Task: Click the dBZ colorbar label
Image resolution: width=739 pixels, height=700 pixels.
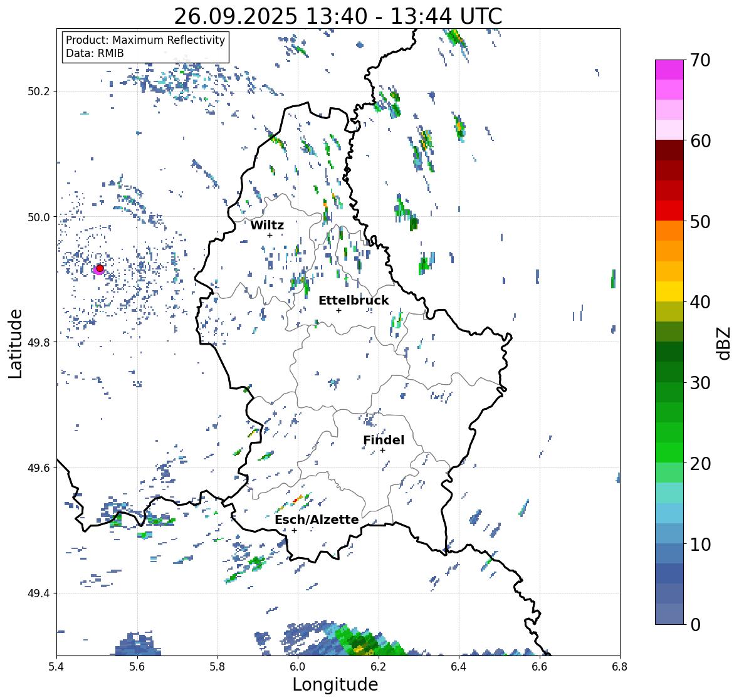Action: (x=725, y=343)
